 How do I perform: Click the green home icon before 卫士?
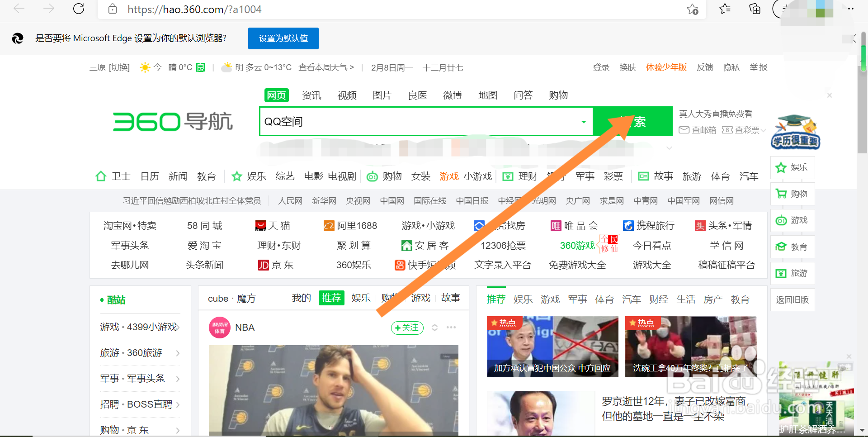[x=101, y=176]
